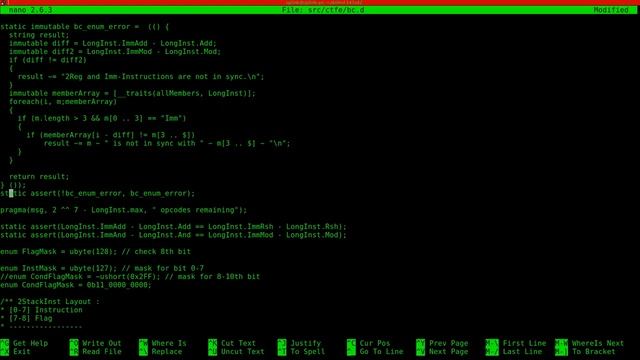The width and height of the screenshot is (640, 360).
Task: Click the Prev Page shortcut
Action: click(x=449, y=343)
